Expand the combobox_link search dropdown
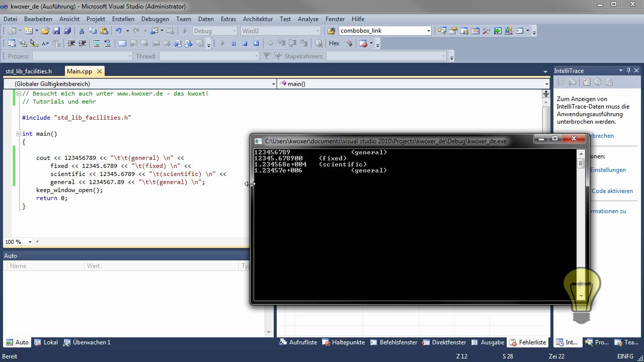This screenshot has height=362, width=644. click(428, 31)
